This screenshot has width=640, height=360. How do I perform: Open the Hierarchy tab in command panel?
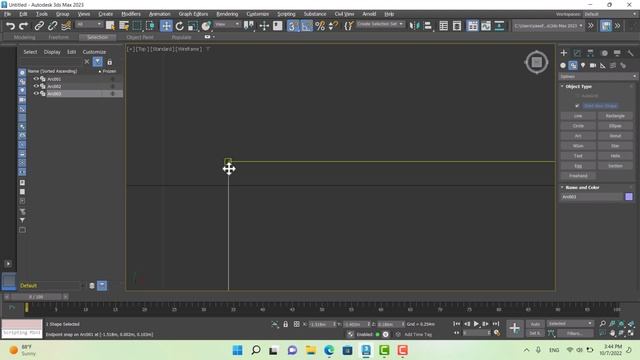(x=591, y=53)
